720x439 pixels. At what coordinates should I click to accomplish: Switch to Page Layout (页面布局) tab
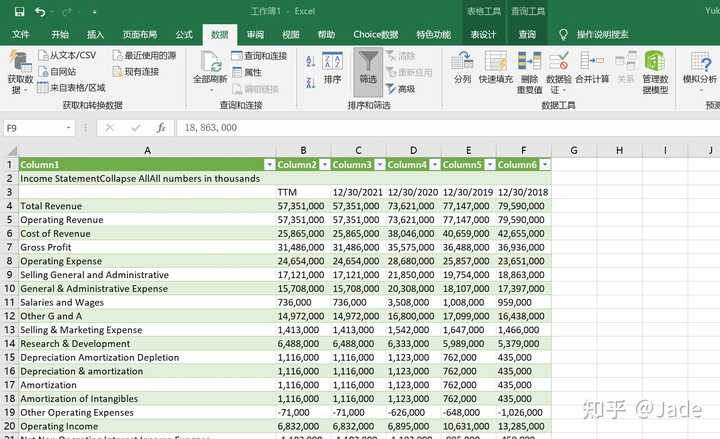pos(140,34)
